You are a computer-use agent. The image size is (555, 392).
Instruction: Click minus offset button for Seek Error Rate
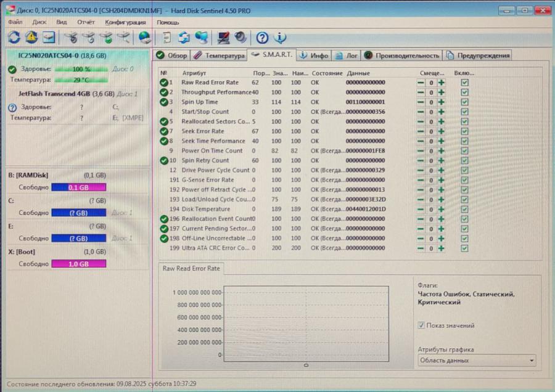pyautogui.click(x=421, y=131)
